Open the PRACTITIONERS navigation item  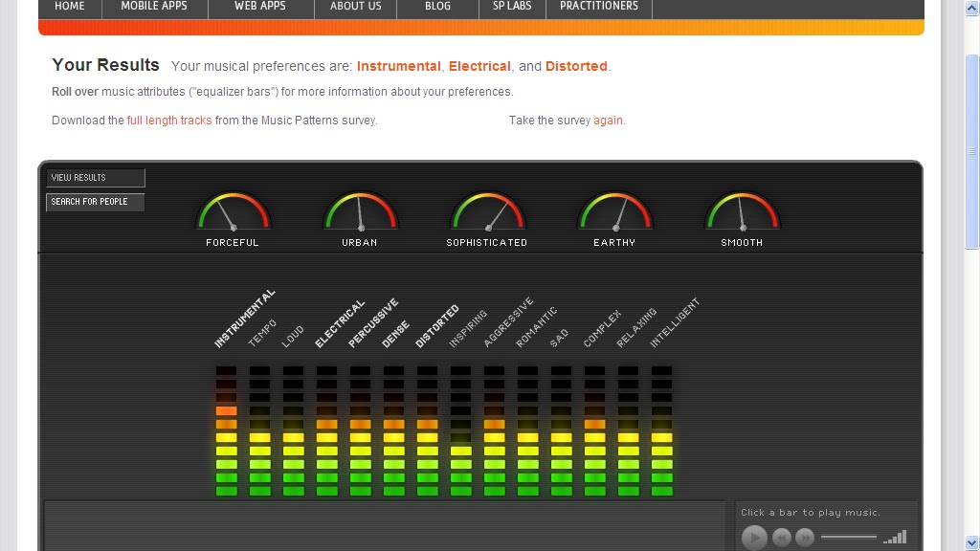(599, 7)
